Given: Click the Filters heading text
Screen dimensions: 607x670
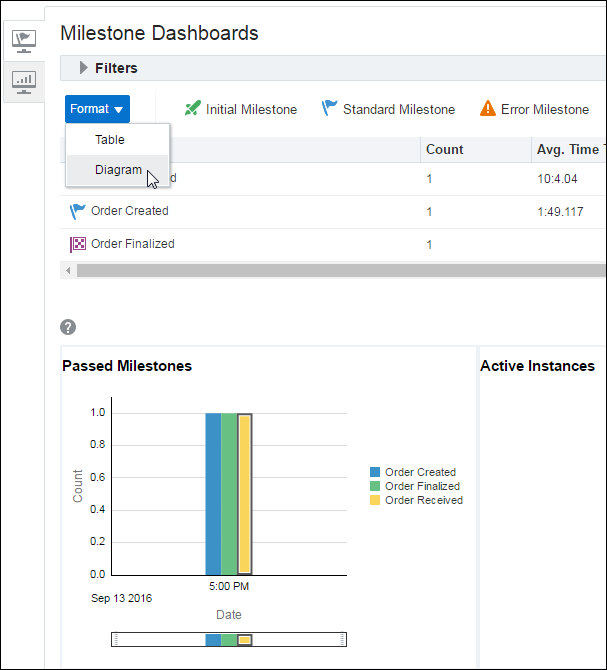Looking at the screenshot, I should tap(116, 68).
